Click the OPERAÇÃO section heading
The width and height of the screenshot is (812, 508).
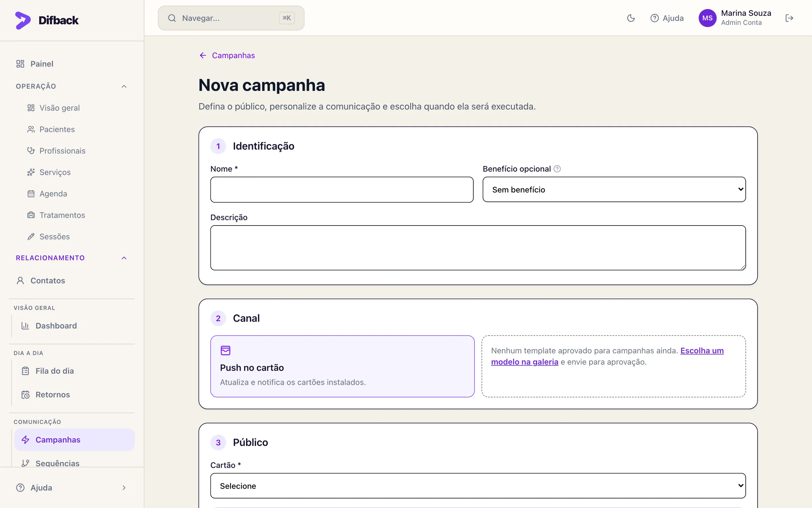36,86
